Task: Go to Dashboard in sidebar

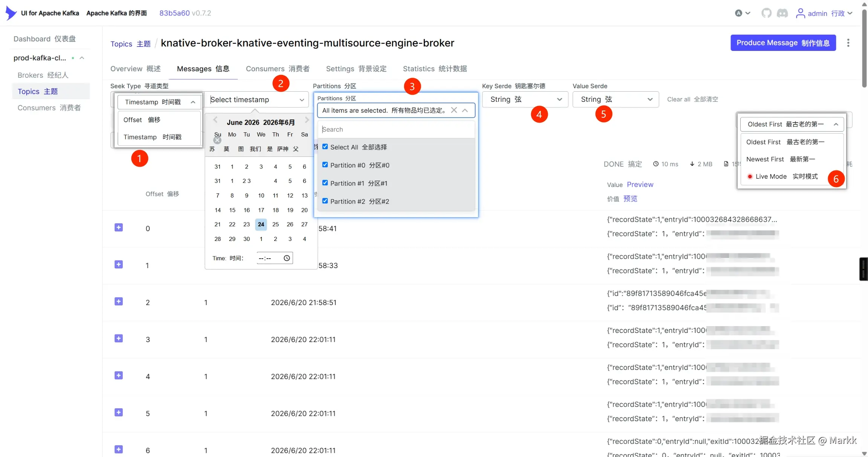Action: (44, 39)
